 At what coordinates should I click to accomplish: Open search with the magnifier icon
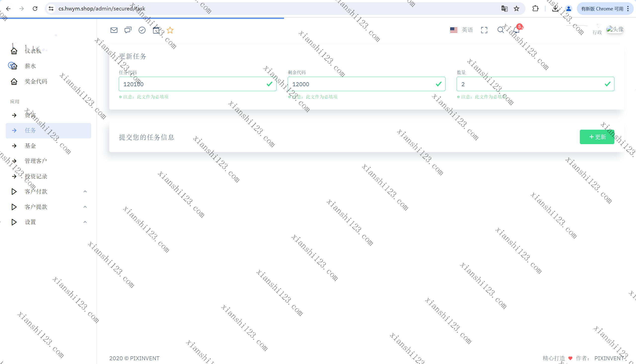[x=501, y=30]
